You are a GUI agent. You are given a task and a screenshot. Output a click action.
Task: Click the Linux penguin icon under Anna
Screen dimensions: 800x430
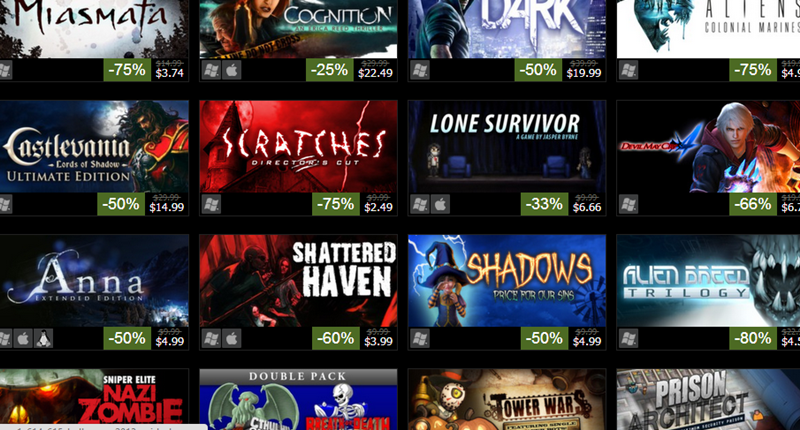coord(43,339)
